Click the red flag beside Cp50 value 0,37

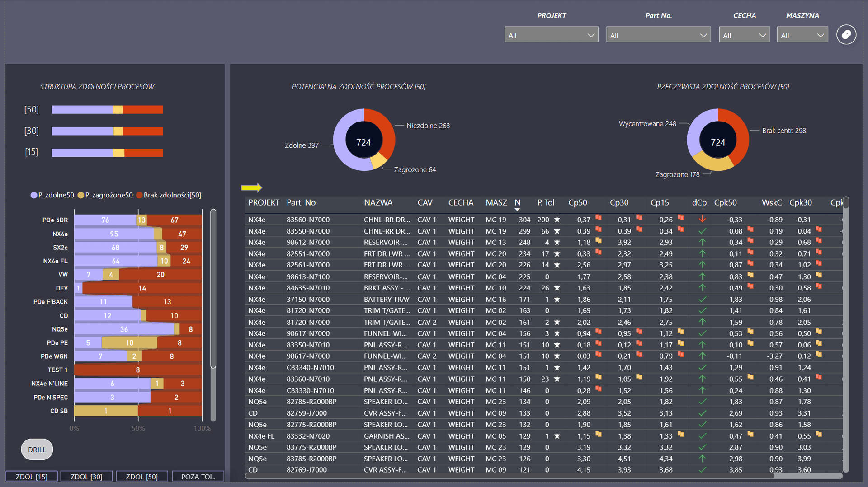[598, 218]
